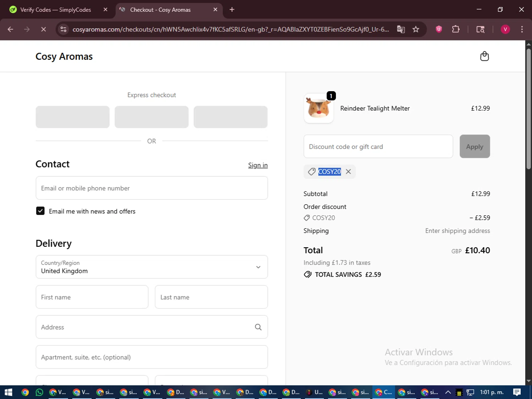Show hidden system tray icons
This screenshot has width=532, height=399.
point(448,392)
